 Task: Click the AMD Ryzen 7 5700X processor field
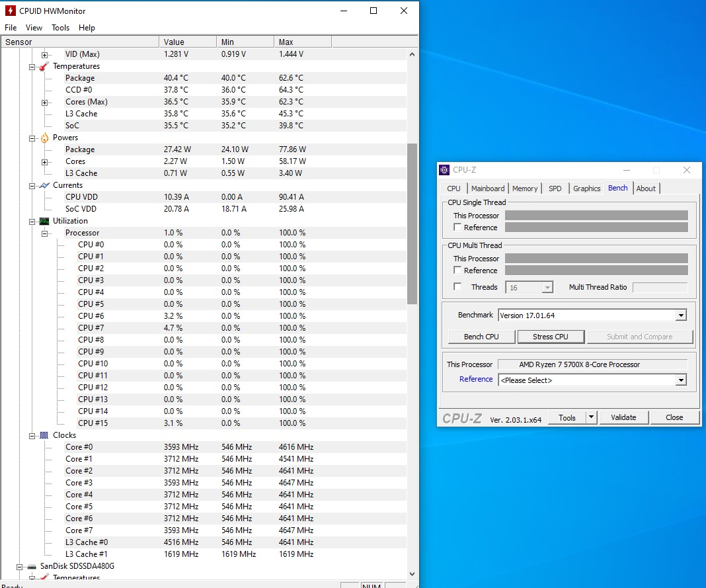point(592,364)
